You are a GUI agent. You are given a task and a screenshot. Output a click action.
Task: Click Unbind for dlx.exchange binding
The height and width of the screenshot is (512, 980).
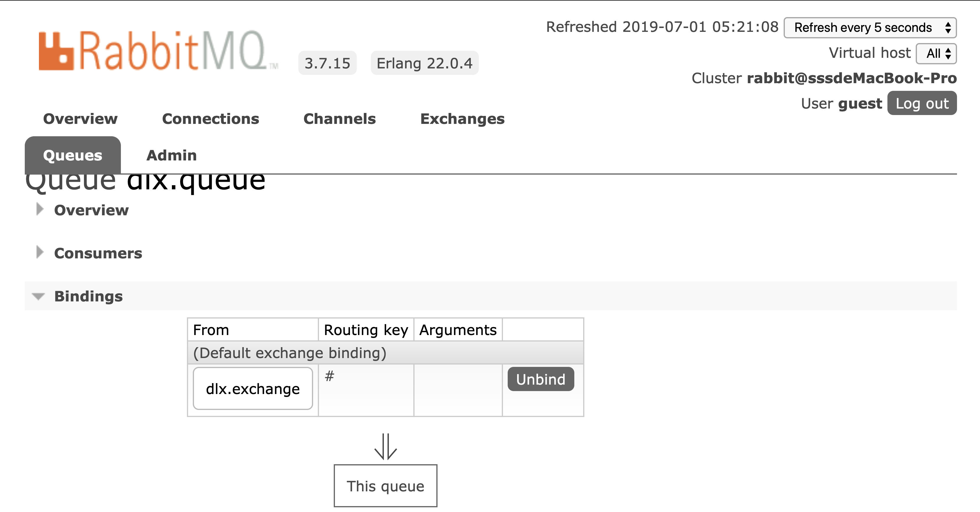point(541,379)
